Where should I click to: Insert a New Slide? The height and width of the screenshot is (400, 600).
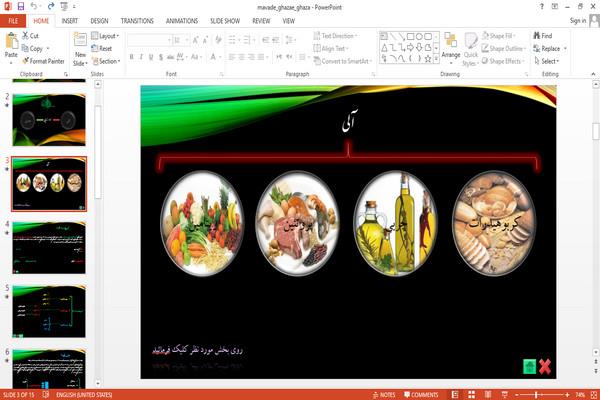coord(80,50)
